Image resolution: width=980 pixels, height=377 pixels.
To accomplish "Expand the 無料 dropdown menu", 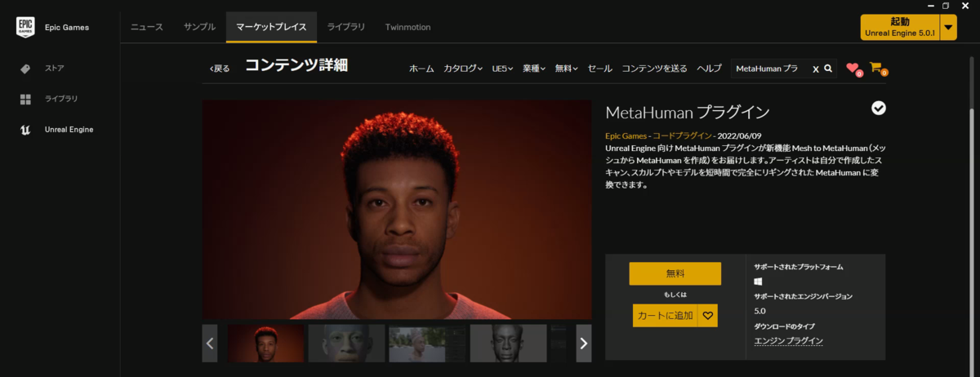I will tap(566, 69).
